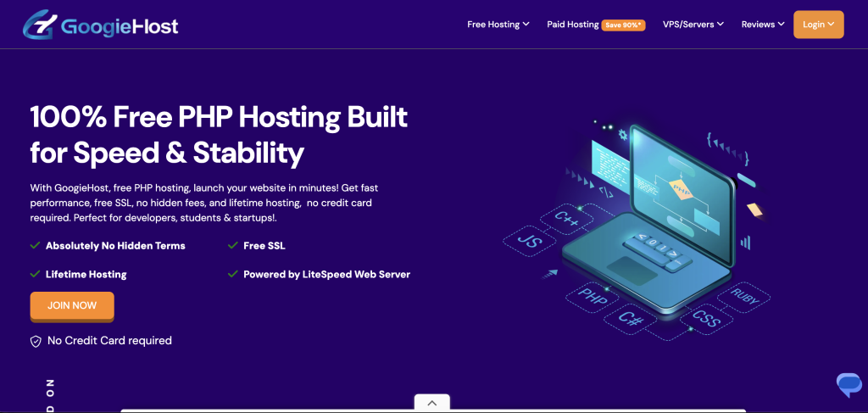Open the Paid Hosting menu item
This screenshot has width=868, height=413.
click(572, 25)
